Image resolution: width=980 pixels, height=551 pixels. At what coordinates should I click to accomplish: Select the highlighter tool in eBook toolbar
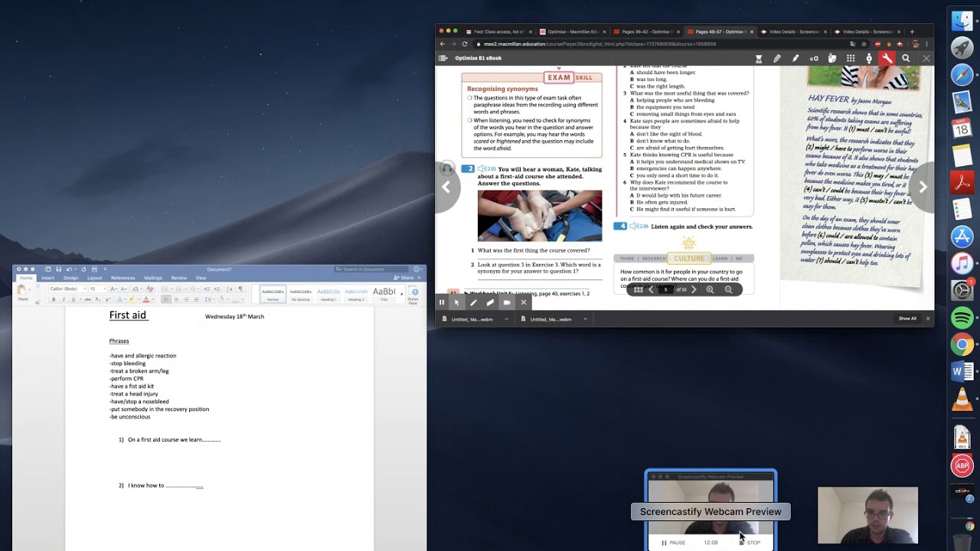[795, 58]
